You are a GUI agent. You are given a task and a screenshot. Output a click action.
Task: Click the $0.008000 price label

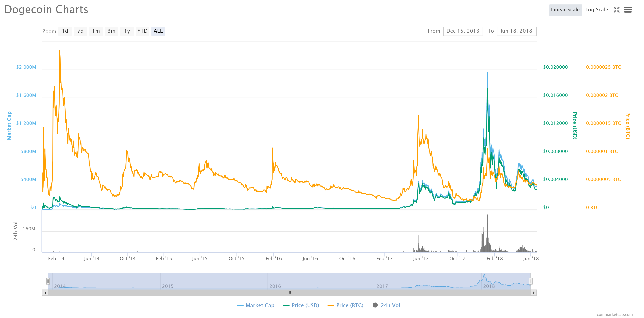pyautogui.click(x=555, y=152)
